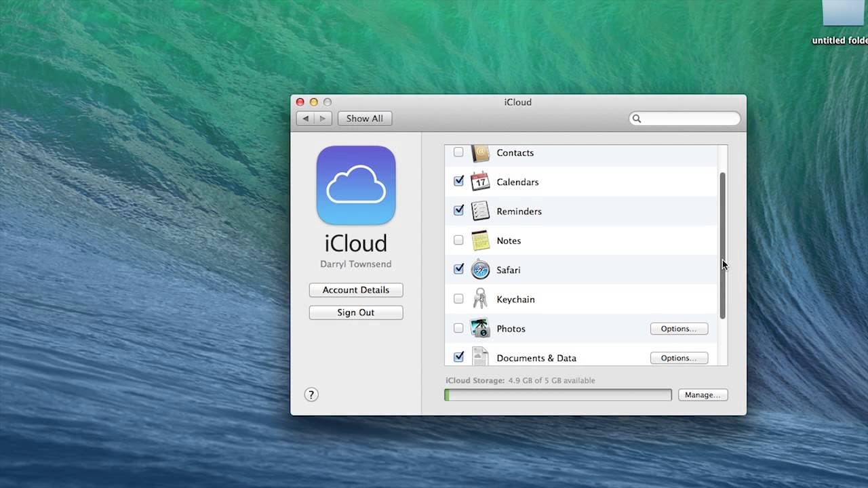868x488 pixels.
Task: Select the Reminders label in the list
Action: click(x=519, y=211)
